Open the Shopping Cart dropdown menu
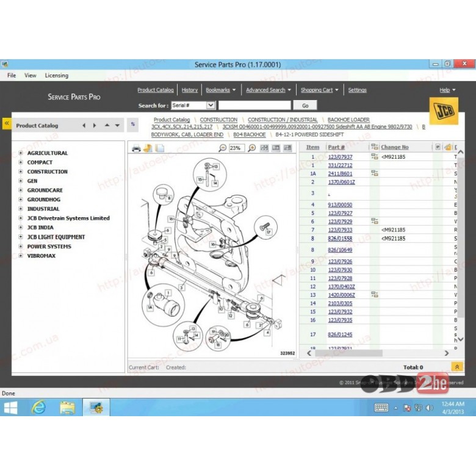 (x=319, y=90)
